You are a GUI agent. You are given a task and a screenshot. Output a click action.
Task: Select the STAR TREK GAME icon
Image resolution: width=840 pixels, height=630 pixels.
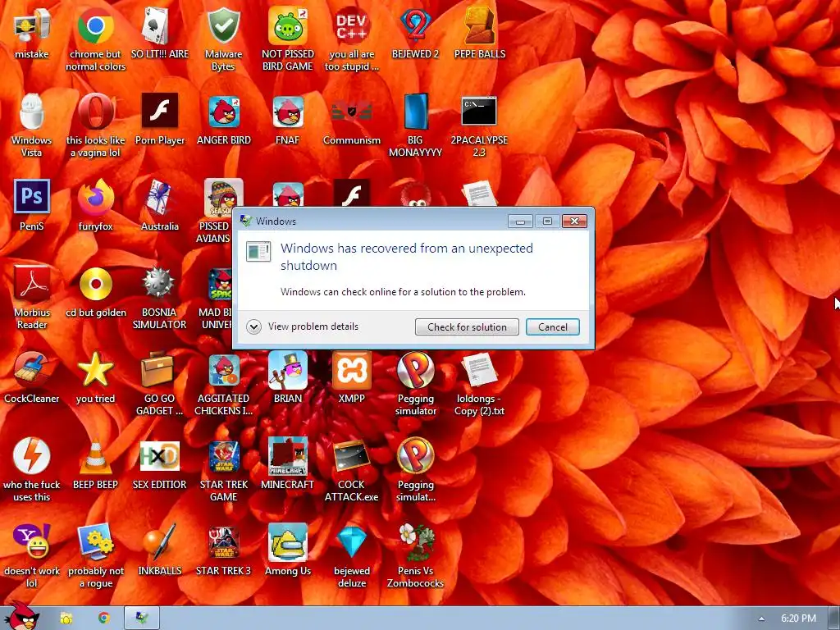tap(223, 456)
